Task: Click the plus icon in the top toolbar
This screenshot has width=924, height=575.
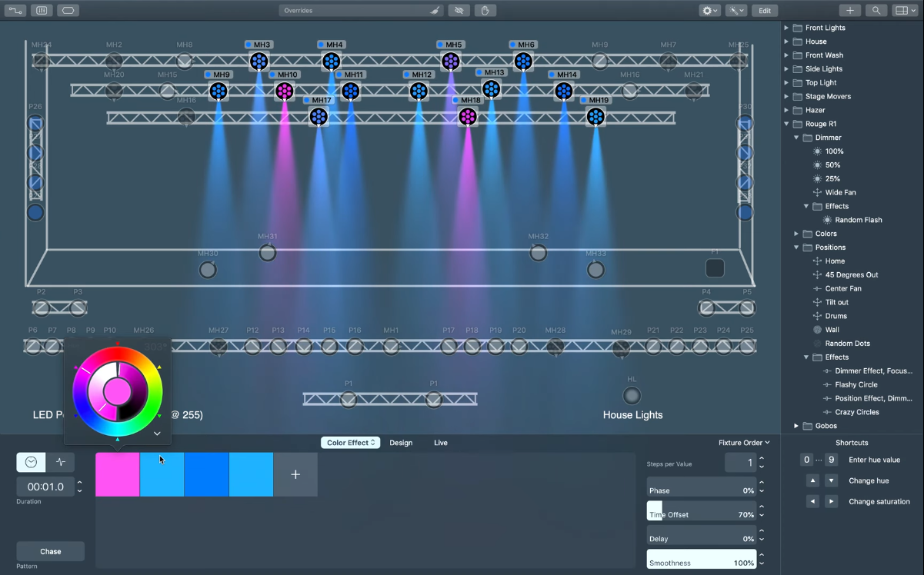Action: tap(849, 11)
